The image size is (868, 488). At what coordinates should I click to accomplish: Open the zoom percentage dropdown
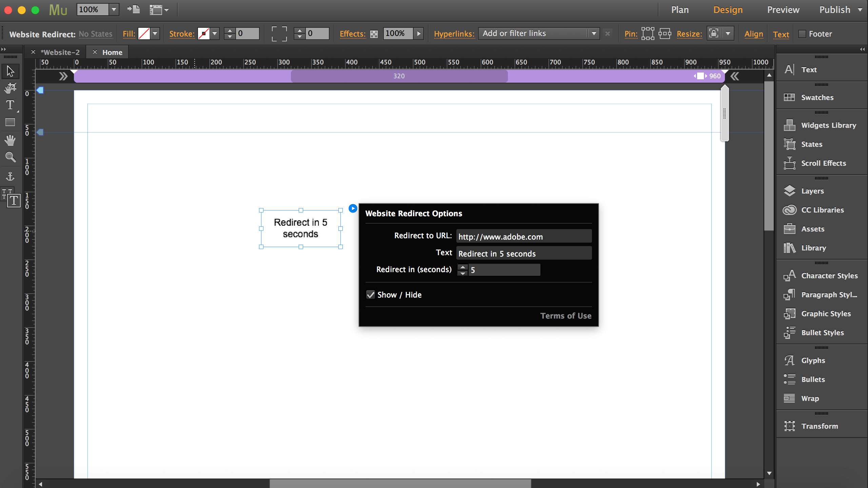click(114, 9)
